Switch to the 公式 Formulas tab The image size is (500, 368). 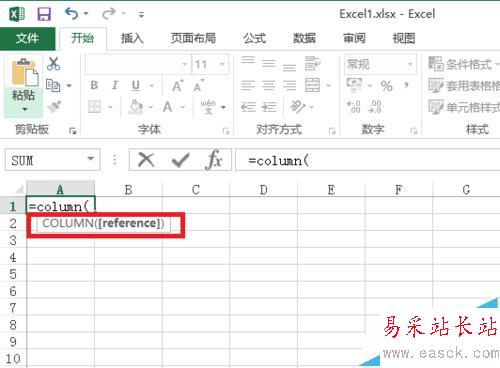255,38
